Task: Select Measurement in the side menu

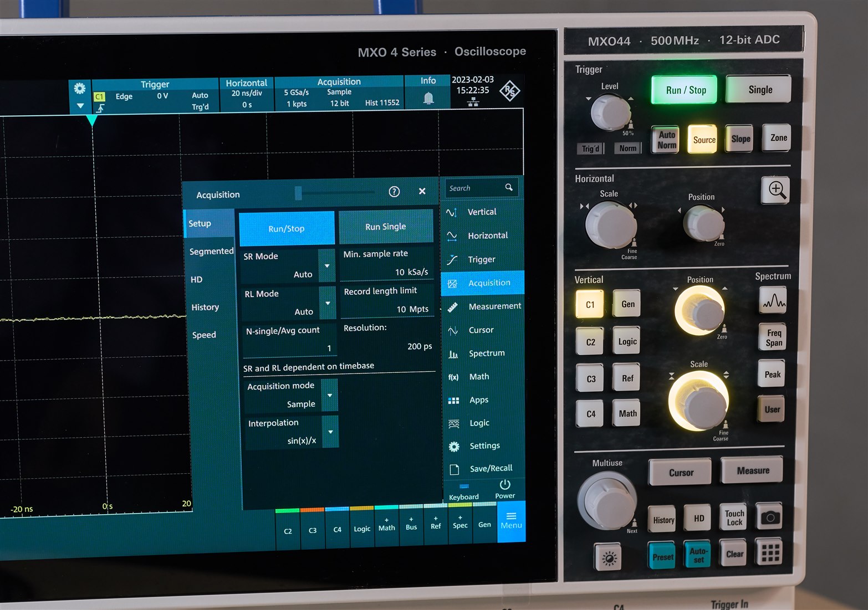Action: (482, 306)
